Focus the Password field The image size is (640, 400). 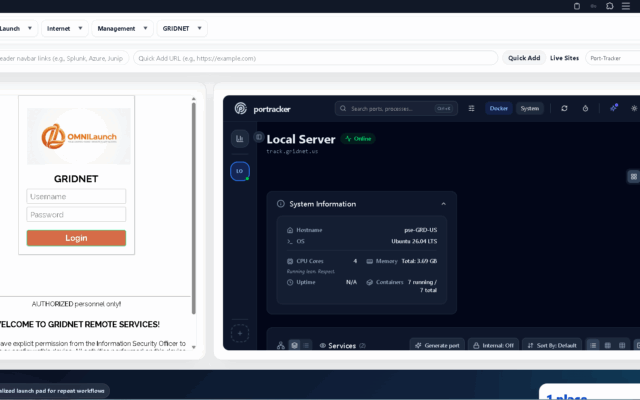(x=76, y=214)
